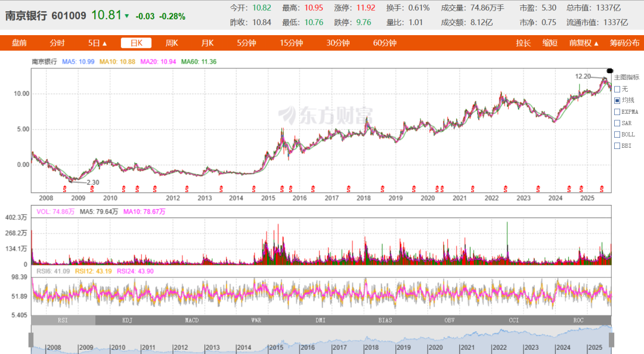Click the 12.20 high price label
This screenshot has width=644, height=354.
(583, 76)
